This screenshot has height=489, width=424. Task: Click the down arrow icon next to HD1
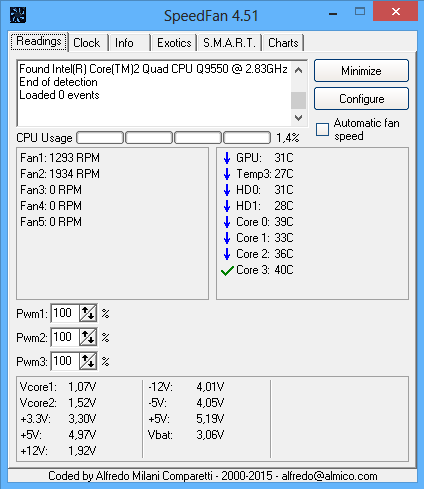point(227,206)
